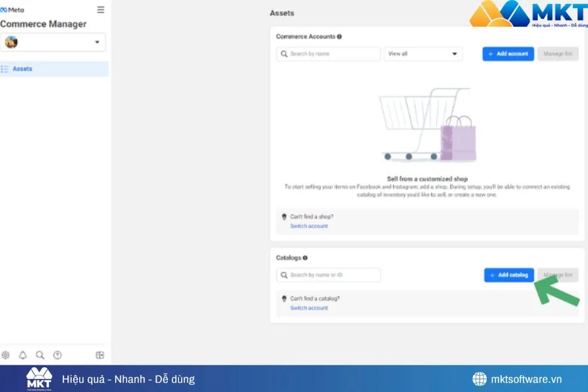This screenshot has width=588, height=392.
Task: Click Manage list in the Catalogs section
Action: (557, 275)
